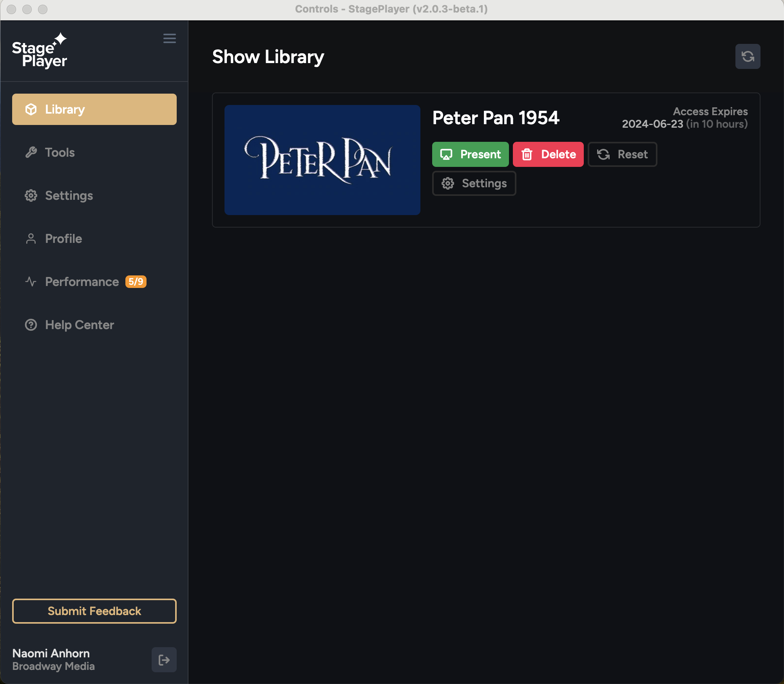Click the StagePlayer logo

[x=40, y=51]
